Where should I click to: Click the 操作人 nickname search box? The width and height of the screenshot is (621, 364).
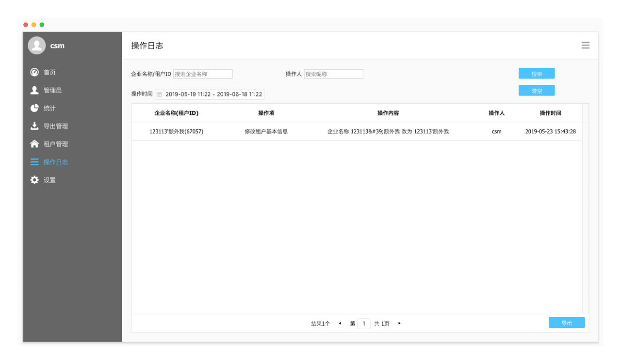[333, 74]
